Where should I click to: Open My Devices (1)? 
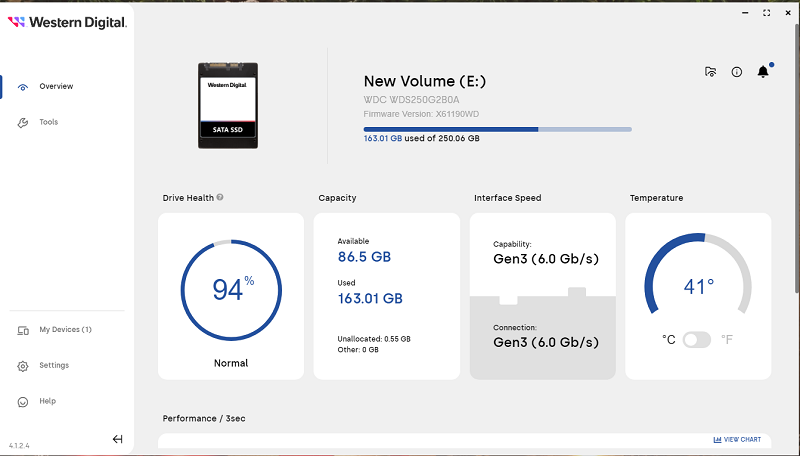pos(65,330)
